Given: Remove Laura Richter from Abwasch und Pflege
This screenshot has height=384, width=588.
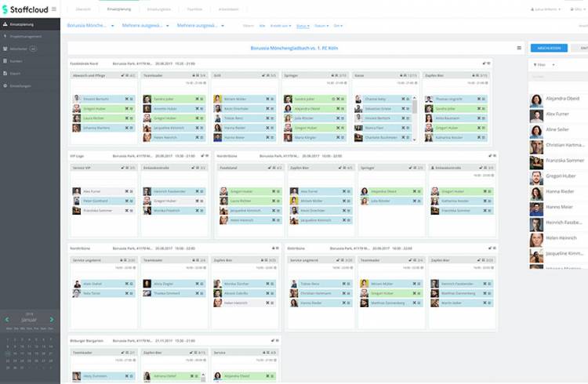Looking at the screenshot, I should (x=126, y=118).
